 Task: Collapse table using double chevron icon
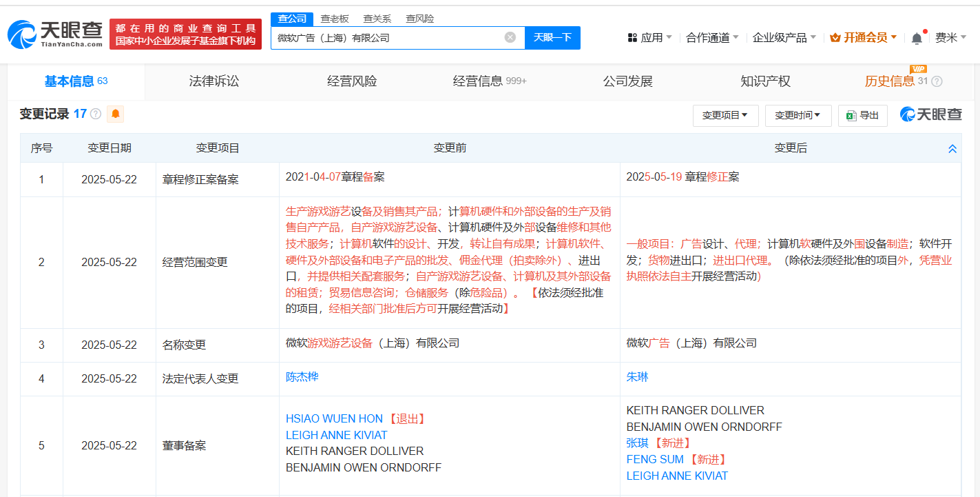[952, 149]
